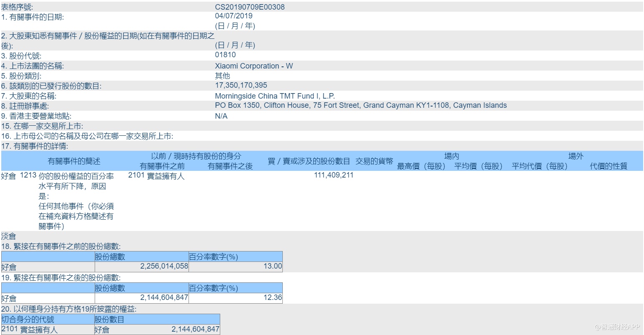The width and height of the screenshot is (644, 335).
Task: Click header 股份數目
Action: (110, 320)
